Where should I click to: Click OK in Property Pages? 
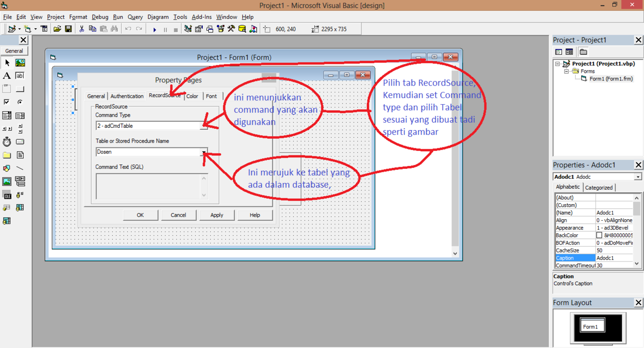(x=140, y=215)
